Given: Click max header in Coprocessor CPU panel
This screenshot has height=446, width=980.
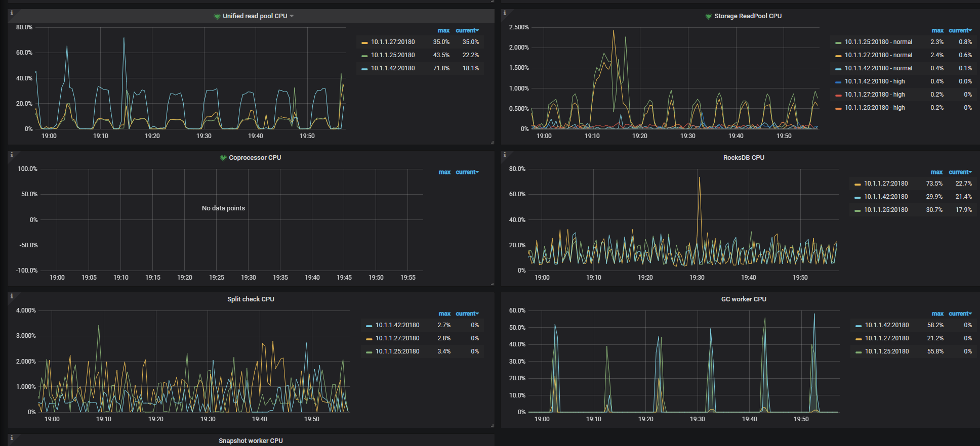Looking at the screenshot, I should 444,172.
